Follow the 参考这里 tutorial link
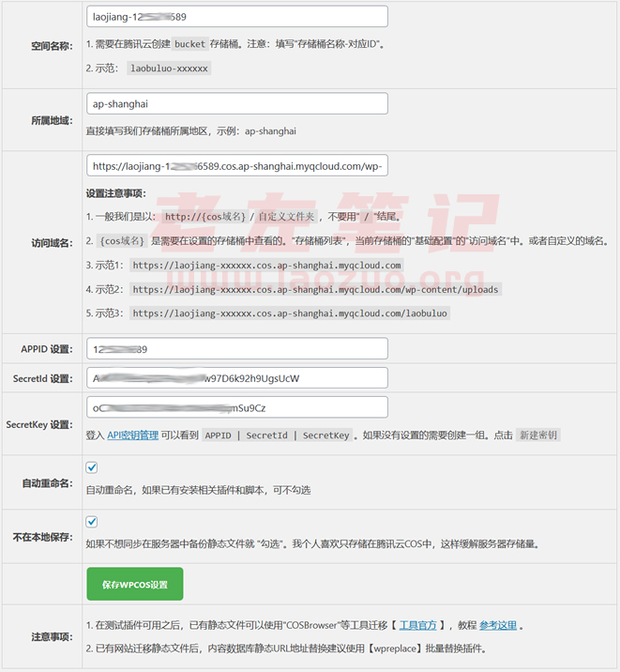Screen dimensions: 620x672 [x=498, y=626]
